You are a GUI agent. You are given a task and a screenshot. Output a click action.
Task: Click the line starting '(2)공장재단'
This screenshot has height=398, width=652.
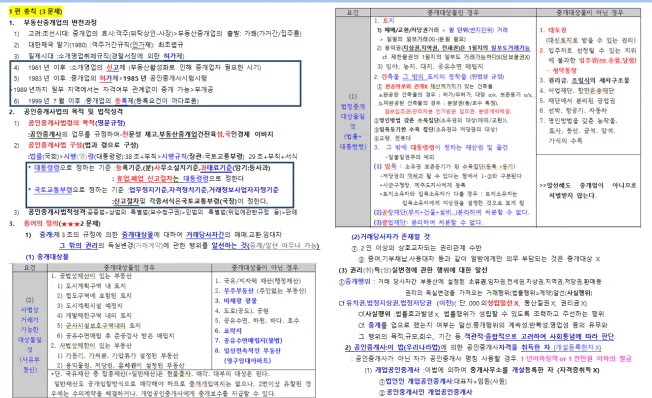(451, 212)
